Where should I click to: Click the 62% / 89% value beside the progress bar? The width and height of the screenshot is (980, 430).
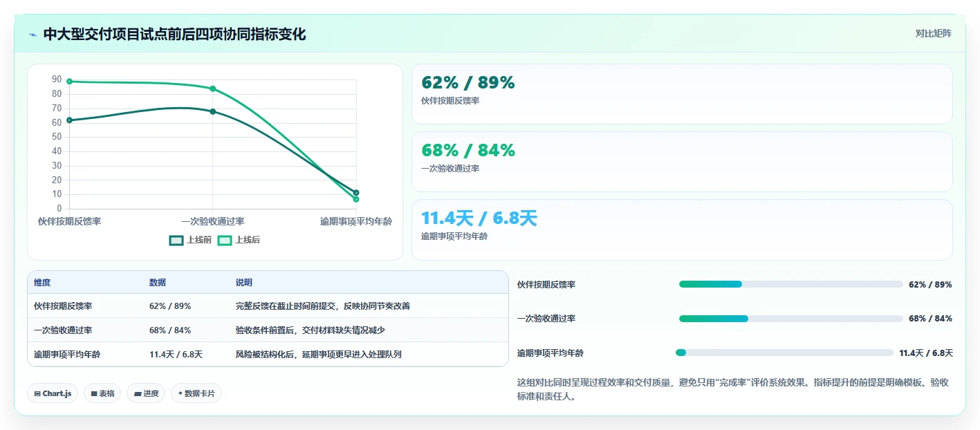click(930, 284)
